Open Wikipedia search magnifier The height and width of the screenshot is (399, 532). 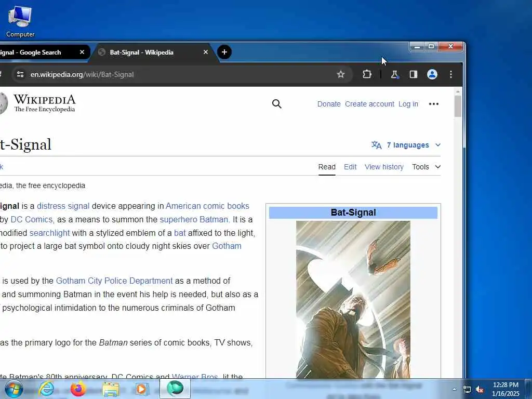[x=277, y=104]
